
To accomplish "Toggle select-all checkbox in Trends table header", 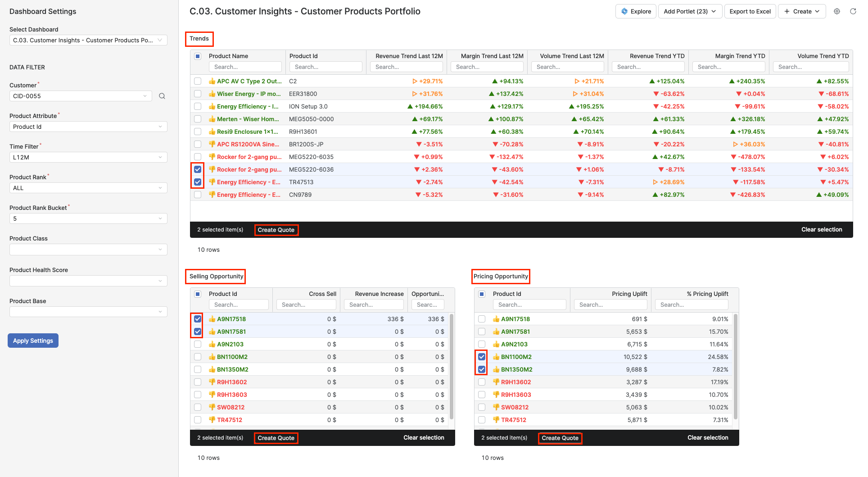I will [198, 56].
